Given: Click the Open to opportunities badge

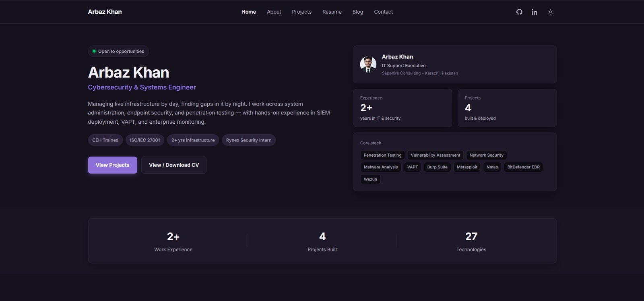Looking at the screenshot, I should (x=118, y=51).
